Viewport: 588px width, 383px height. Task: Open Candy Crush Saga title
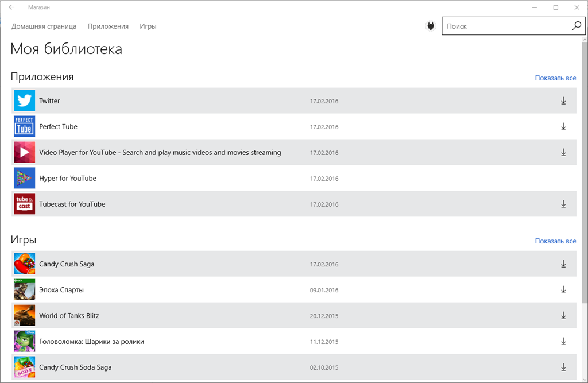pyautogui.click(x=67, y=264)
